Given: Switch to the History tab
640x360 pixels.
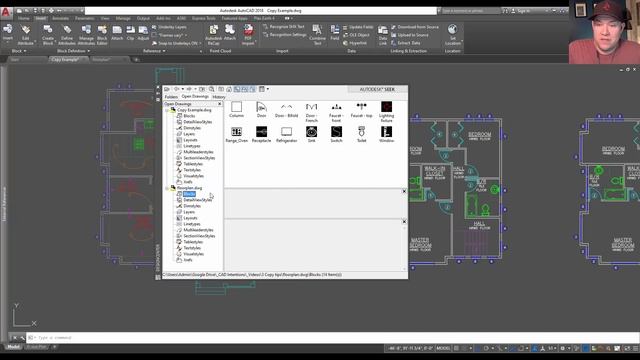Looking at the screenshot, I should pyautogui.click(x=218, y=97).
